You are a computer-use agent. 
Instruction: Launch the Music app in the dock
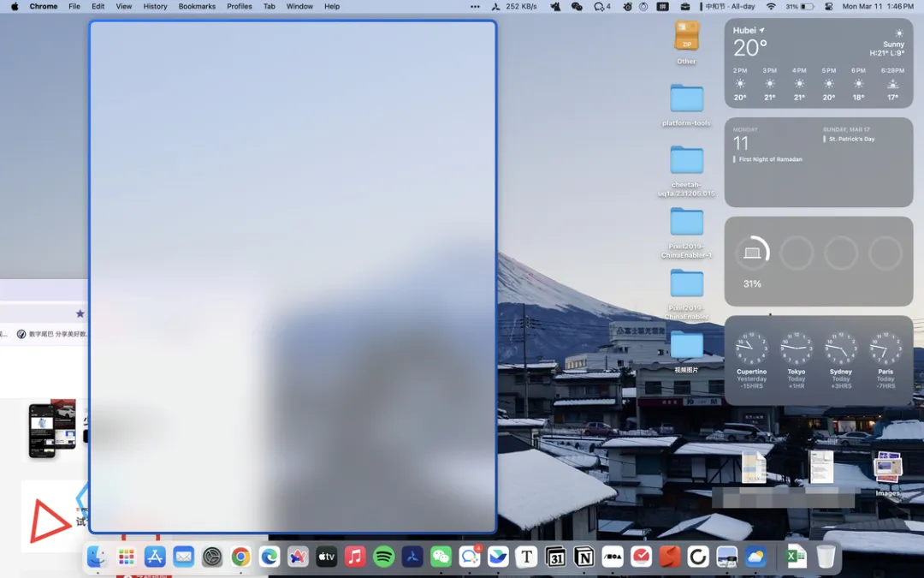(x=355, y=557)
